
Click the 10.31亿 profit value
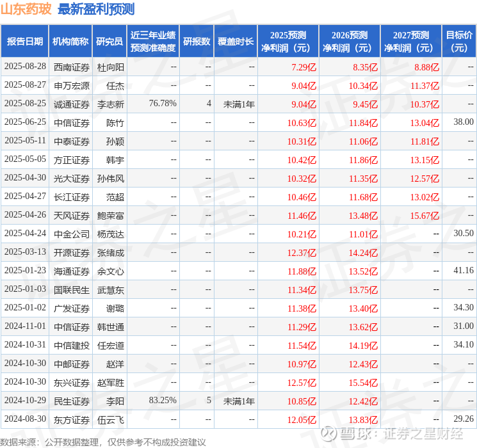[302, 141]
